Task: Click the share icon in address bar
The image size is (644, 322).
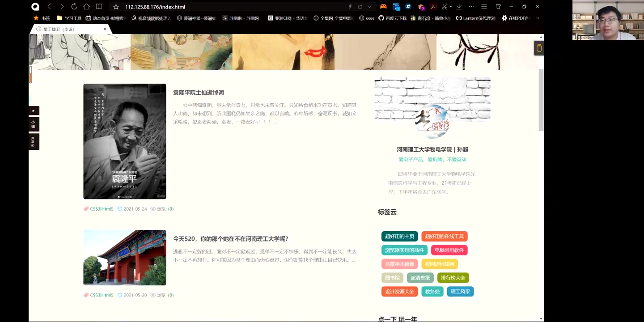Action: click(360, 7)
